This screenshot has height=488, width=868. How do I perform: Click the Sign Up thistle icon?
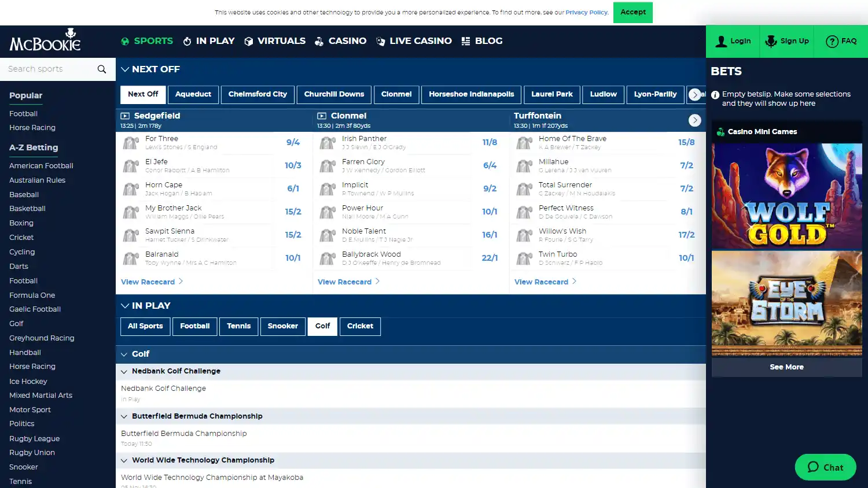point(771,41)
